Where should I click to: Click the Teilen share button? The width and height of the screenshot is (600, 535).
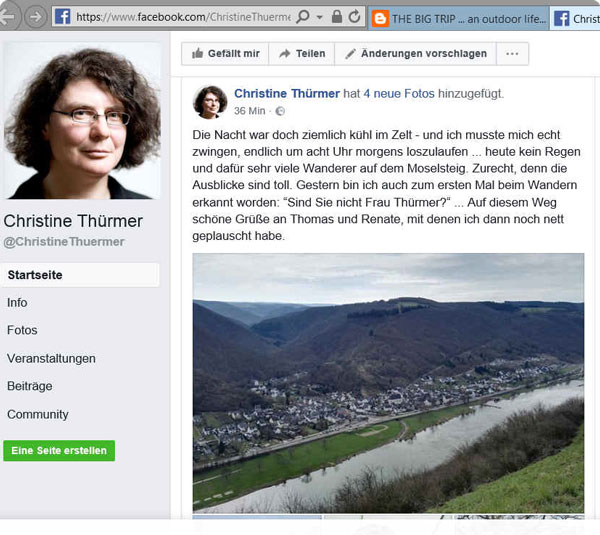point(302,54)
